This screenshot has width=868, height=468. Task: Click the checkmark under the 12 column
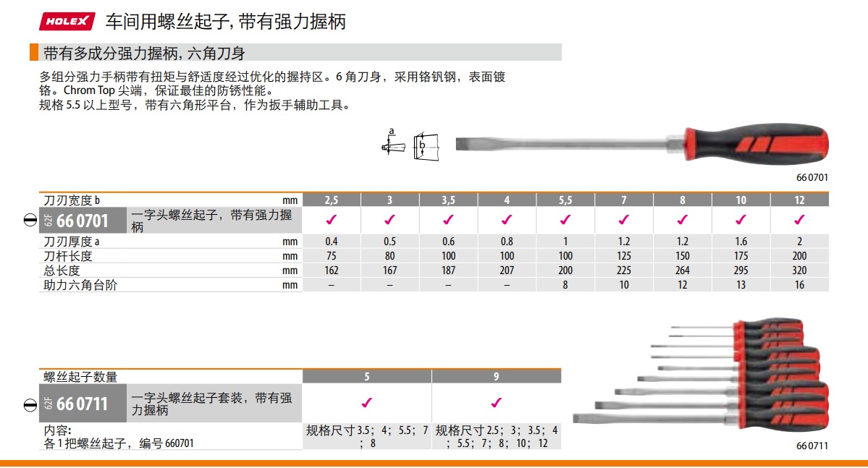coord(799,220)
